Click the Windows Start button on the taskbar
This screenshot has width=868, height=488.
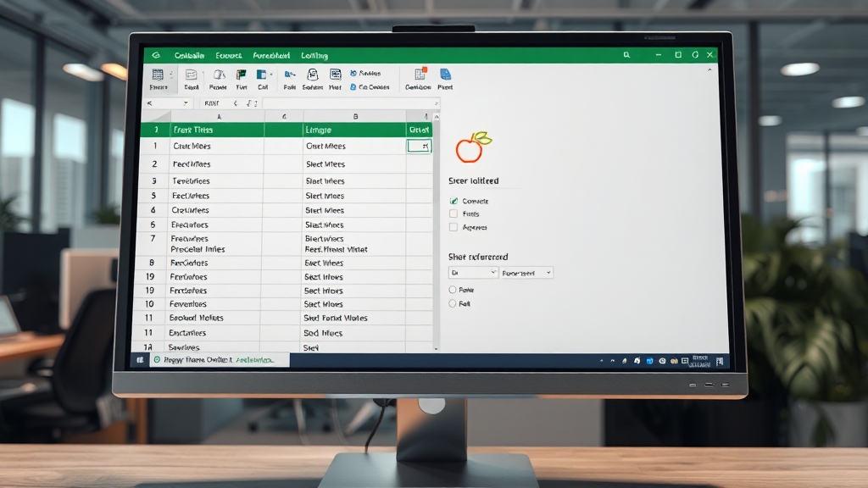point(140,360)
